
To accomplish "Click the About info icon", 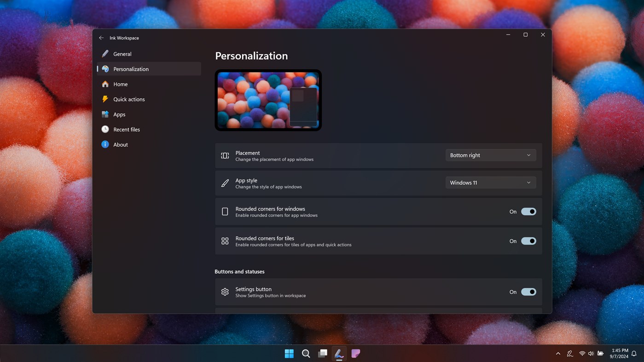I will (x=105, y=145).
